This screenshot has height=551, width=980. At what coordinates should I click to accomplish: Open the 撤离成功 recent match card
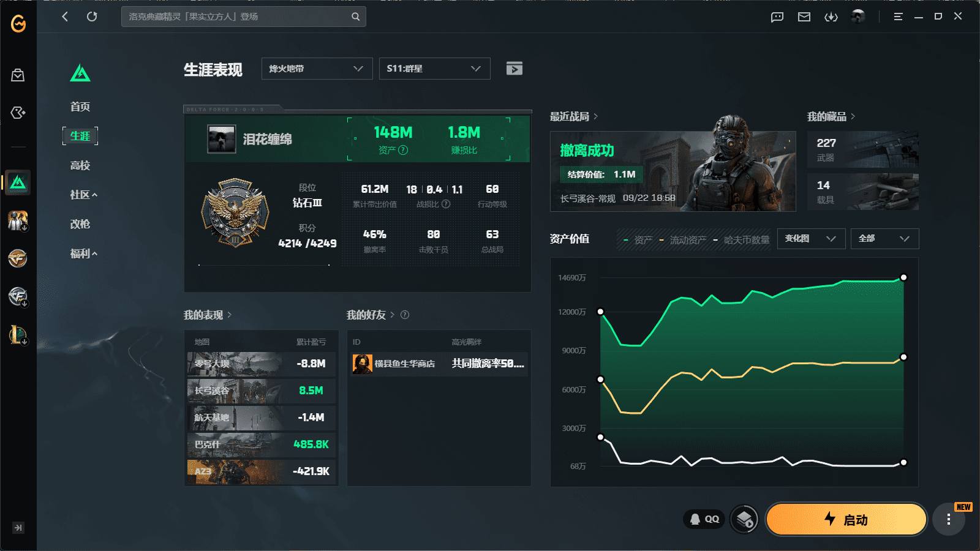point(673,171)
